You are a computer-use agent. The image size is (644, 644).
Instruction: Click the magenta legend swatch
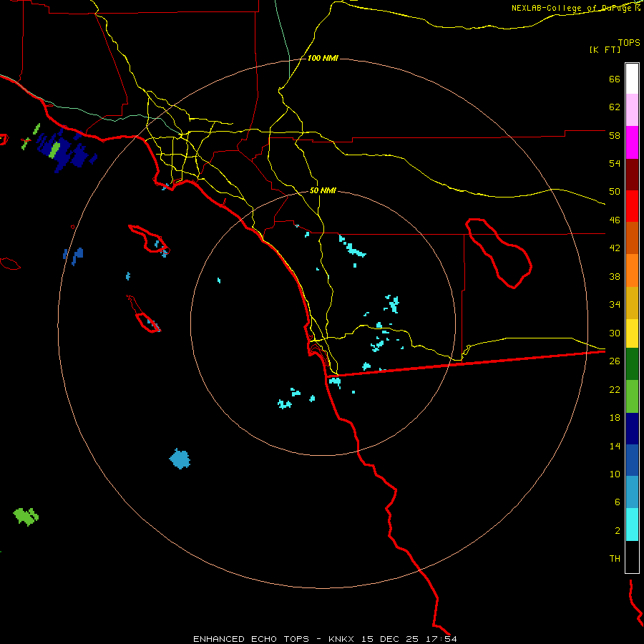[632, 142]
